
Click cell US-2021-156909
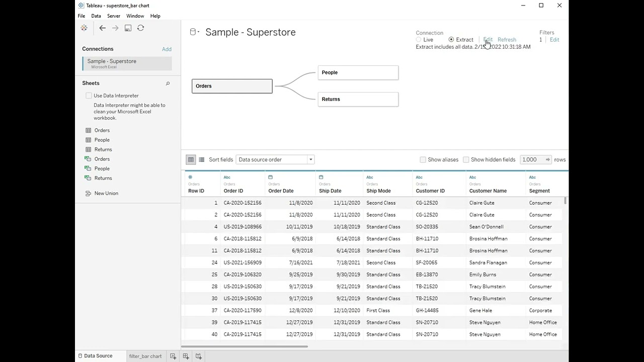[243, 262]
